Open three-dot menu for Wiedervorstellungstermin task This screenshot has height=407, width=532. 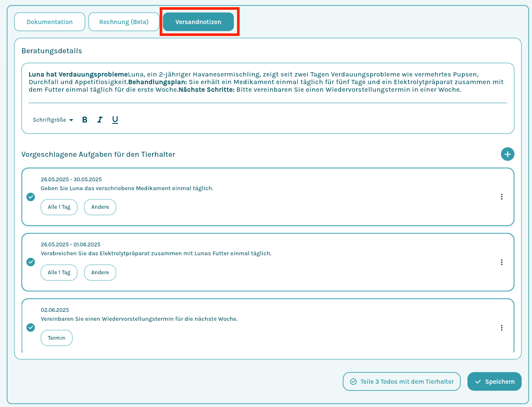pos(502,328)
